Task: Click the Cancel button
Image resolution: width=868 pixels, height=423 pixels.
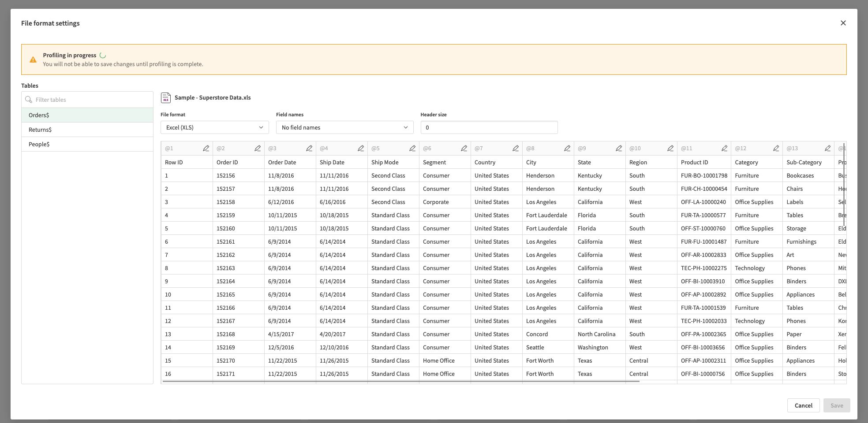Action: [x=803, y=405]
